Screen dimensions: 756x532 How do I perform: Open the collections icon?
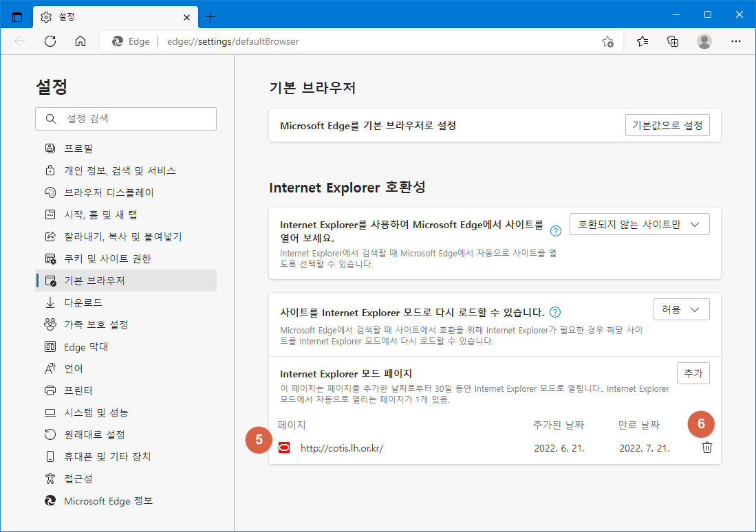[x=673, y=41]
